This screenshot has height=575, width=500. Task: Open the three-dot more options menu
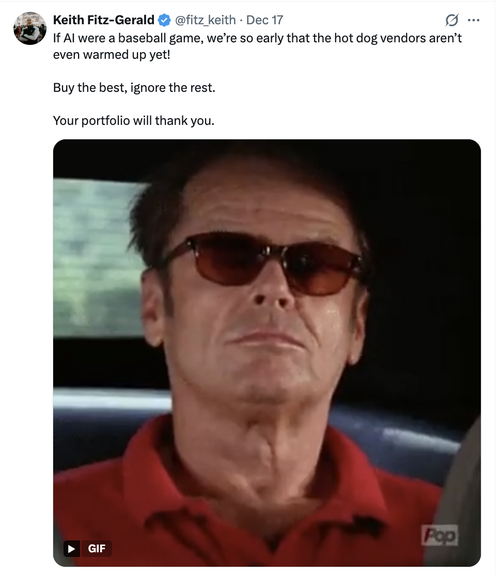click(474, 20)
